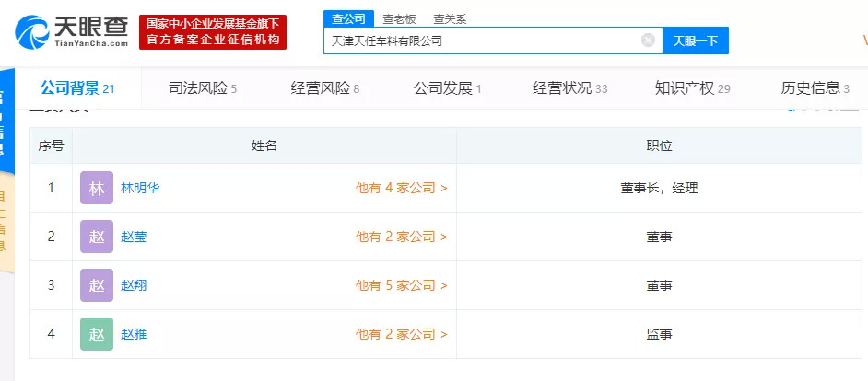Open the 司法风险 tab

click(203, 88)
